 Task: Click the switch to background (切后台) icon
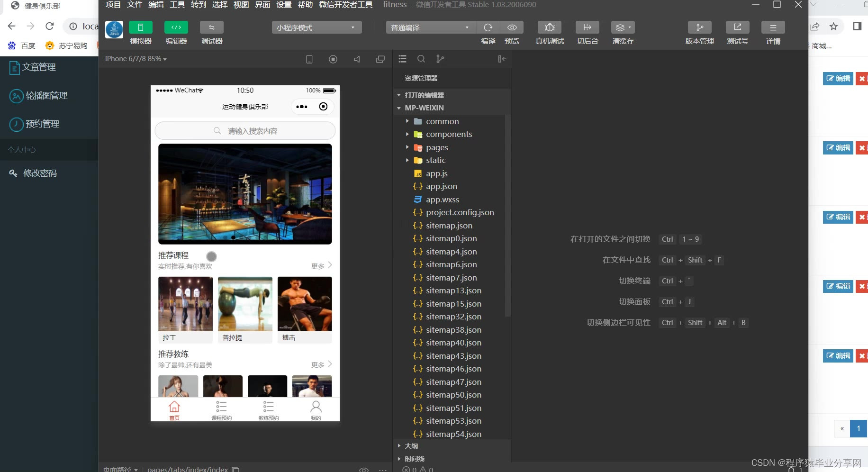coord(588,27)
